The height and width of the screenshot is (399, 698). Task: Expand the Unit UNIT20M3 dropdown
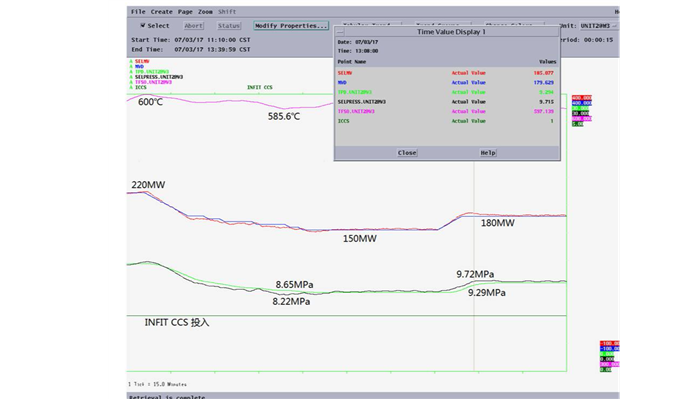click(x=599, y=26)
